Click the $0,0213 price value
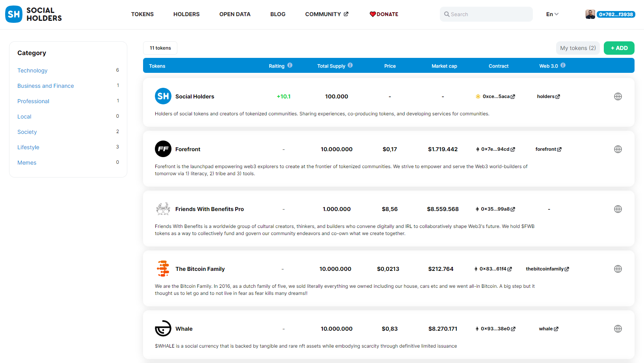Viewport: 644px width, 363px height. point(388,269)
